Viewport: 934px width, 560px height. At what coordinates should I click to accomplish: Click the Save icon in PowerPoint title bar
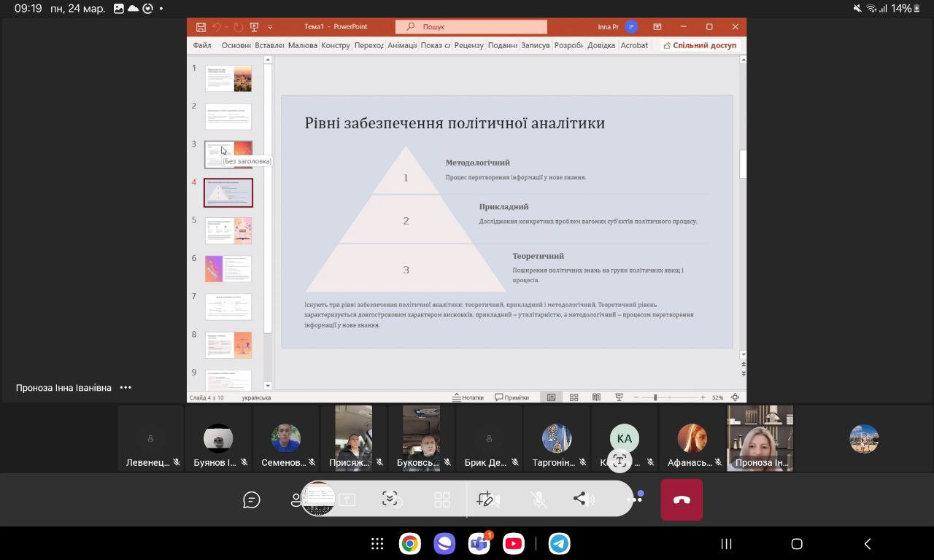click(x=201, y=27)
